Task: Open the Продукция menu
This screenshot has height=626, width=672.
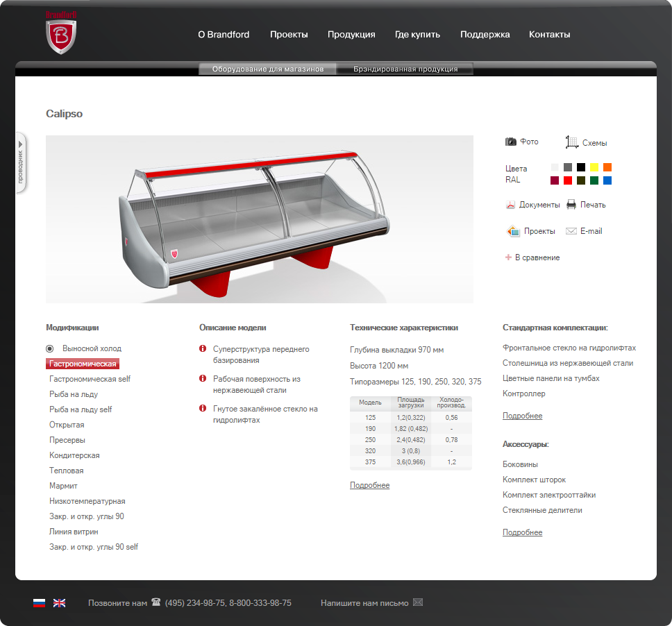Action: point(351,34)
